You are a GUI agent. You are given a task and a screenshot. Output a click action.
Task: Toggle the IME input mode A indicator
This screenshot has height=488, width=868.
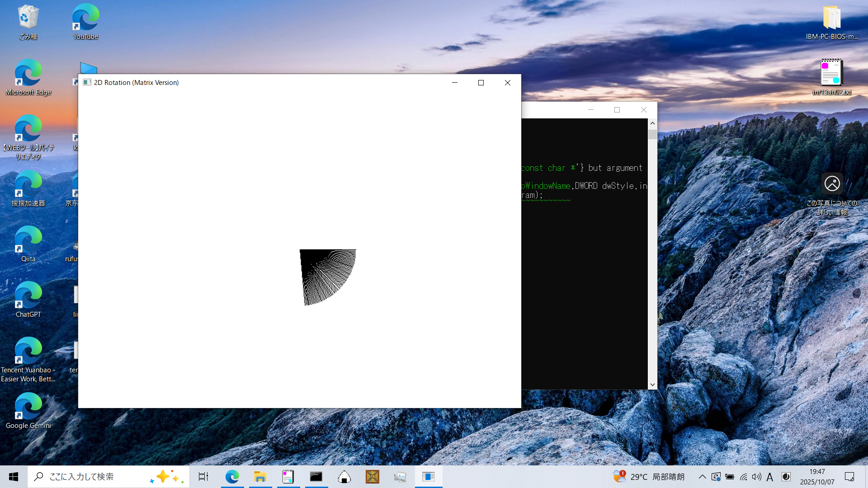[x=770, y=477]
